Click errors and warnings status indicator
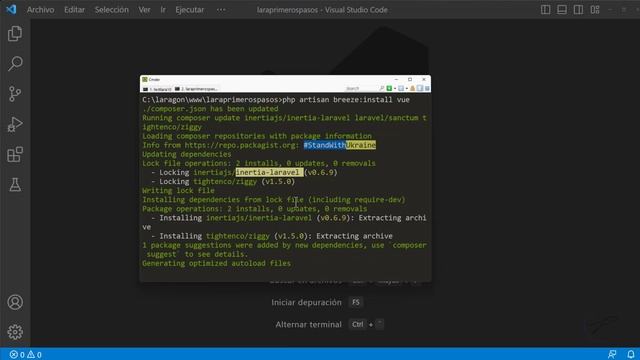 (x=26, y=354)
